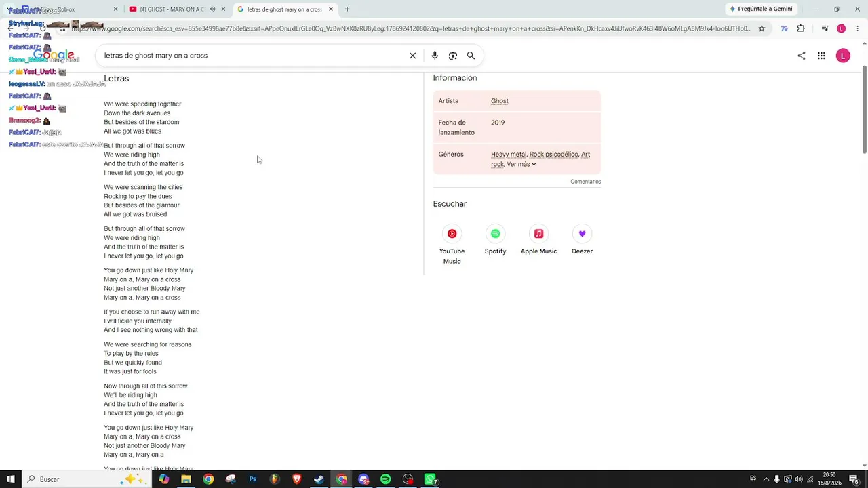Launch Steam from the taskbar
868x488 pixels.
319,479
